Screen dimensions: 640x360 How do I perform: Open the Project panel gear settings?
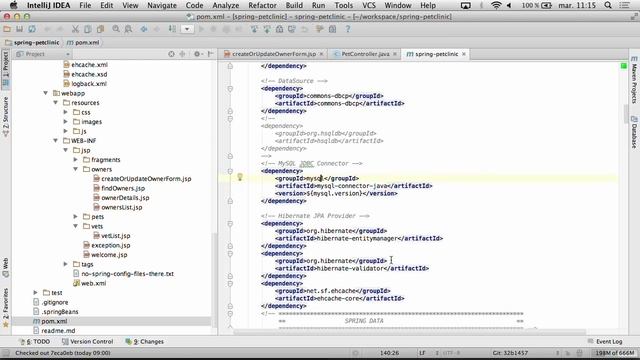pyautogui.click(x=198, y=54)
